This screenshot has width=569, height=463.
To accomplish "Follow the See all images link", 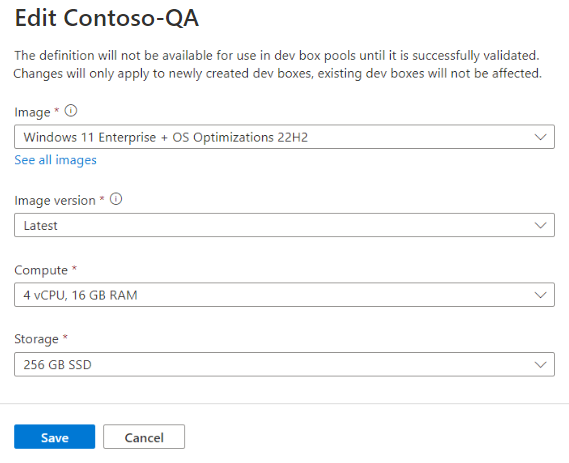I will pyautogui.click(x=56, y=160).
